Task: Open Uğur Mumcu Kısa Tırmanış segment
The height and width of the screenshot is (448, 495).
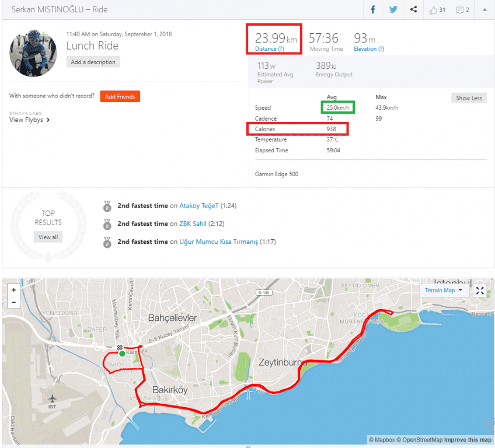Action: (218, 242)
